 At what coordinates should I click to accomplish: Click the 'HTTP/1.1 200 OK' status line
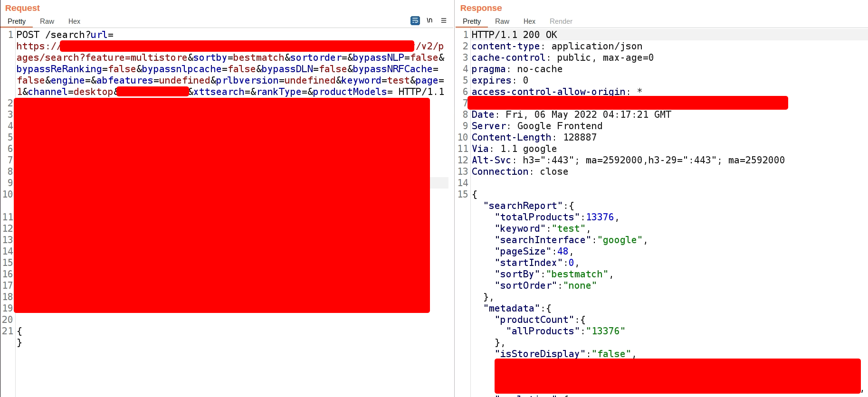click(515, 35)
